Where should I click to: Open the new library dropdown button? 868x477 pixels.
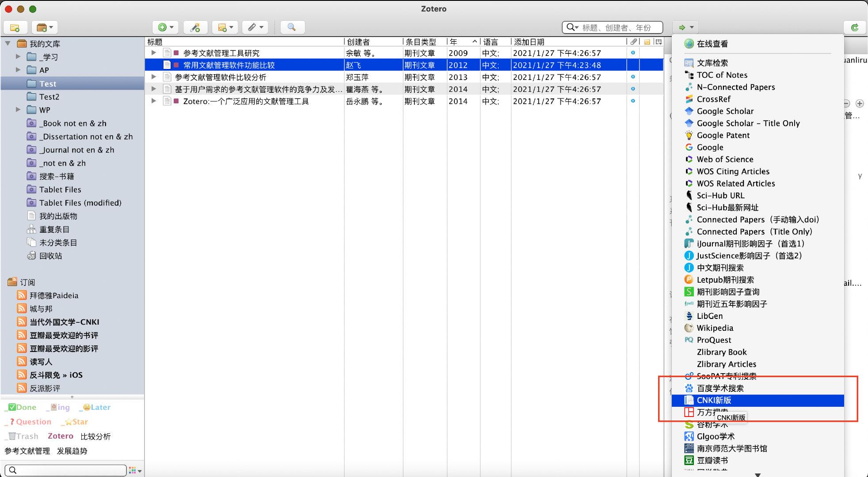point(45,27)
